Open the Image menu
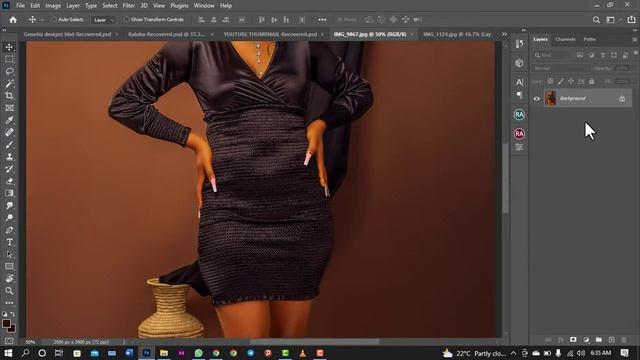Image resolution: width=640 pixels, height=360 pixels. (53, 6)
